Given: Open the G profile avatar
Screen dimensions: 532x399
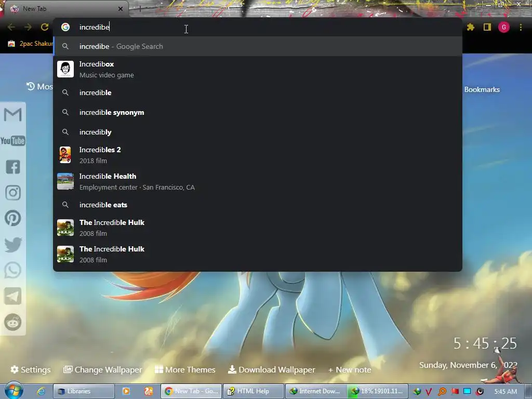Looking at the screenshot, I should [504, 27].
